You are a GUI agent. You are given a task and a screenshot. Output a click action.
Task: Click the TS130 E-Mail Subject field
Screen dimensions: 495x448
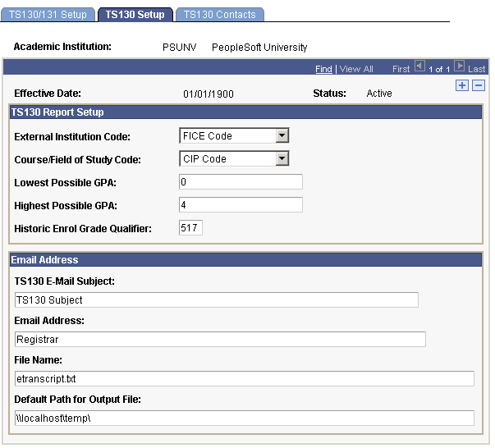click(217, 299)
